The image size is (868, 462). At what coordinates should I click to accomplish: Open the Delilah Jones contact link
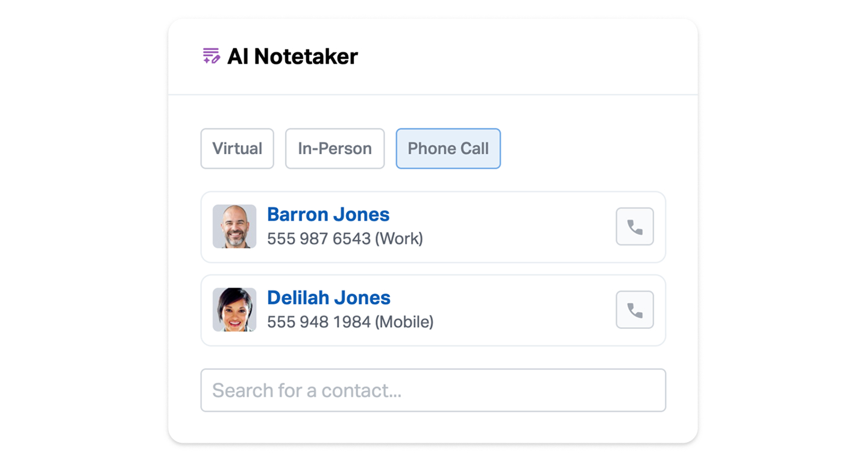click(x=329, y=298)
